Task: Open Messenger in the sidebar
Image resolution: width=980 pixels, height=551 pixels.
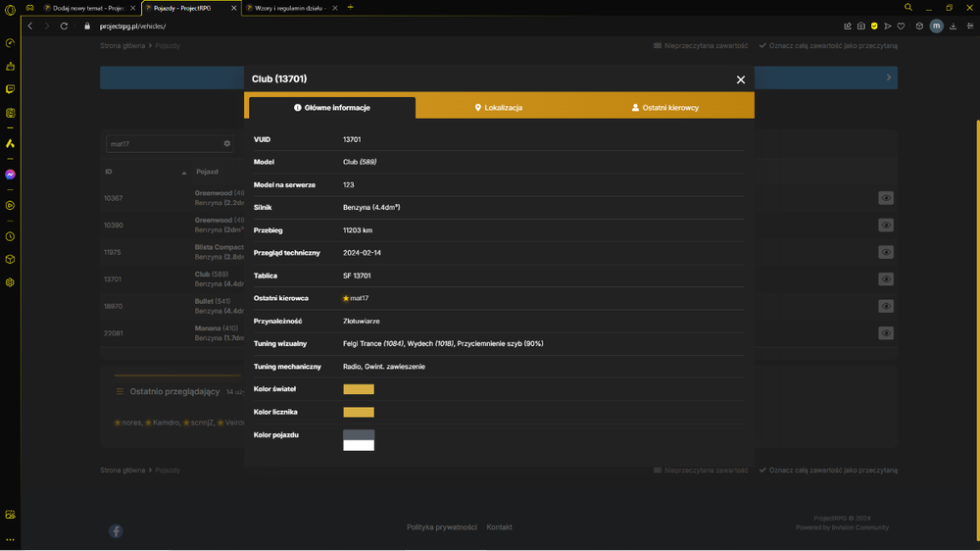Action: [10, 175]
